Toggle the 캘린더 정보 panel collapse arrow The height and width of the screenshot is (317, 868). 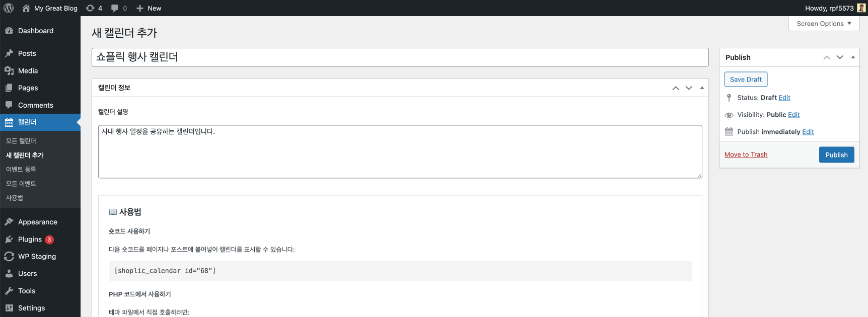point(702,88)
